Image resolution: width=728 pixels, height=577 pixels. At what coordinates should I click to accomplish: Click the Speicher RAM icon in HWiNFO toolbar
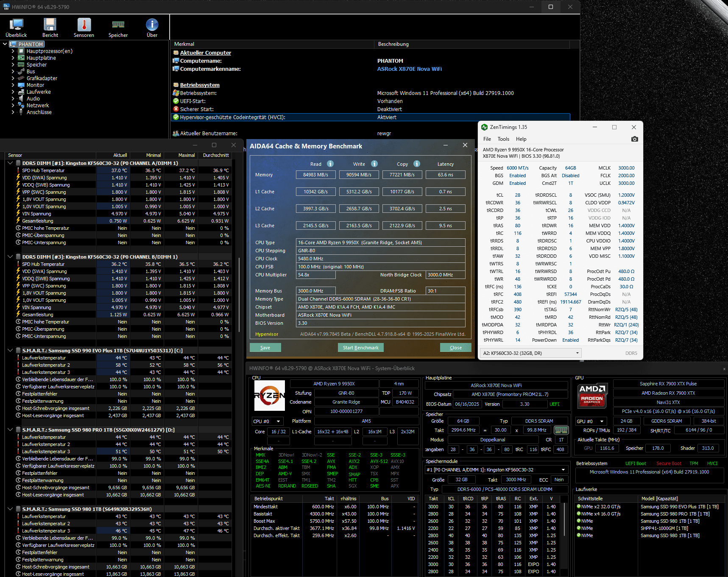point(118,25)
